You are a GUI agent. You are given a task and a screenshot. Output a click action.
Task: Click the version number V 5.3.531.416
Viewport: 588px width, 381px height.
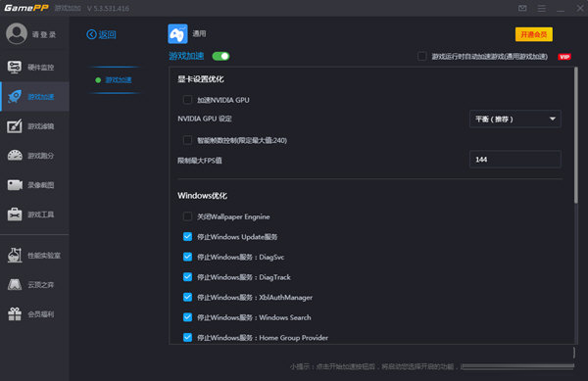click(x=108, y=8)
